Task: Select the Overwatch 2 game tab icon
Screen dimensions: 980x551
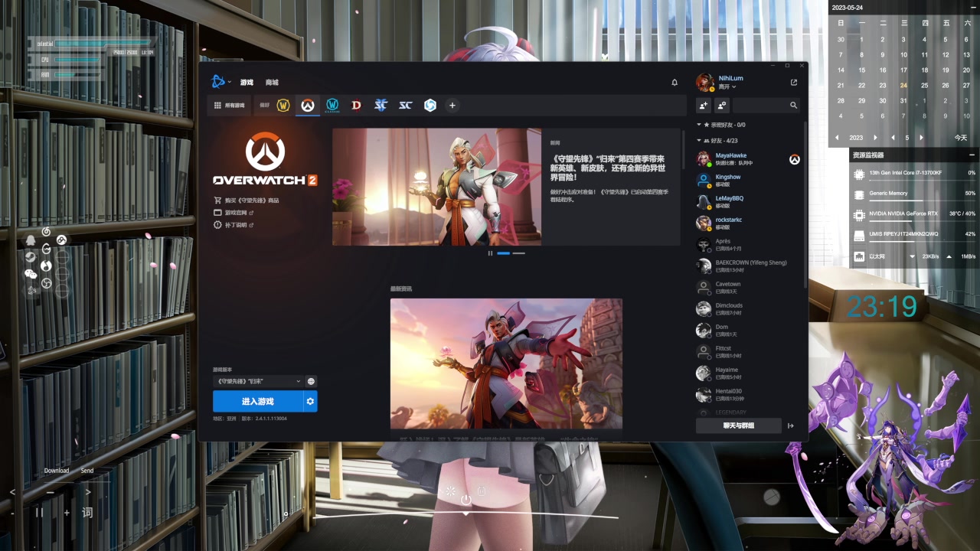Action: tap(308, 106)
